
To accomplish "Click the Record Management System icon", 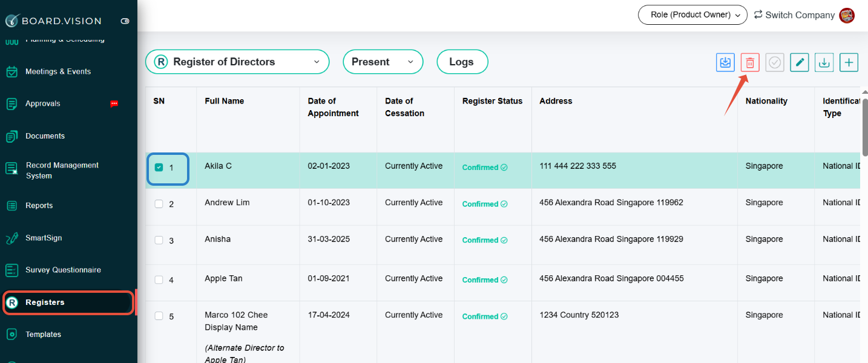I will pyautogui.click(x=12, y=169).
